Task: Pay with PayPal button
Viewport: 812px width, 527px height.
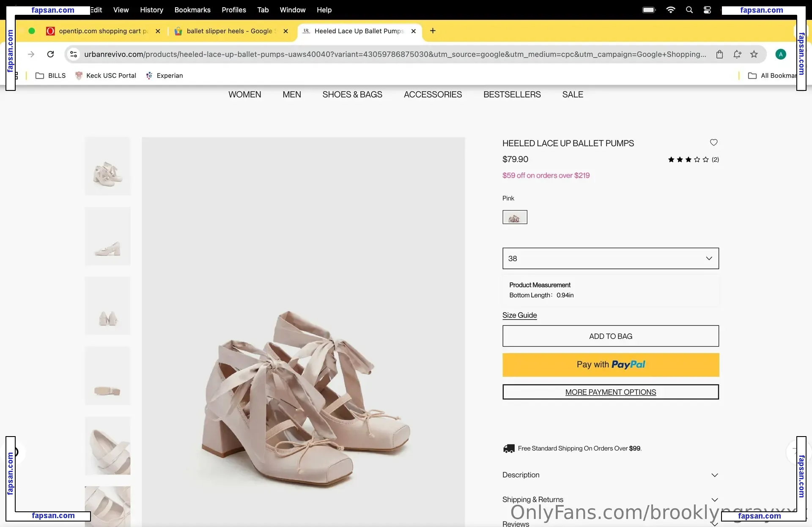Action: [610, 365]
